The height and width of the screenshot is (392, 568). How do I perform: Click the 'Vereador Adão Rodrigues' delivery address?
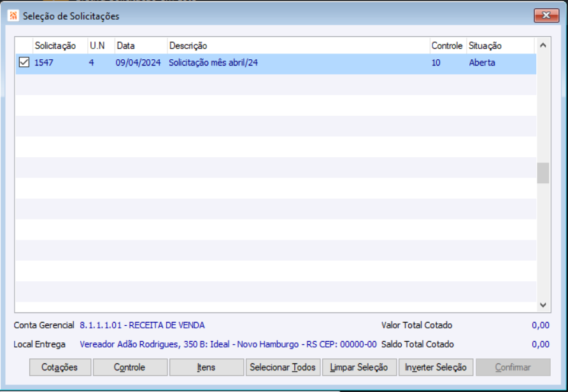[x=228, y=344]
